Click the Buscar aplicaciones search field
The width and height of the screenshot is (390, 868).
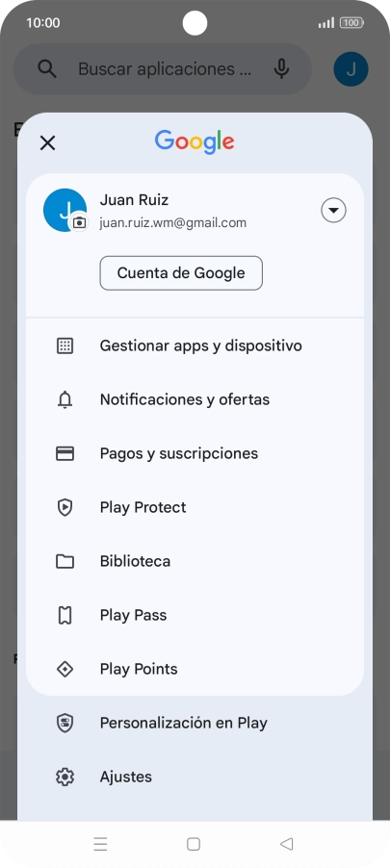point(163,69)
